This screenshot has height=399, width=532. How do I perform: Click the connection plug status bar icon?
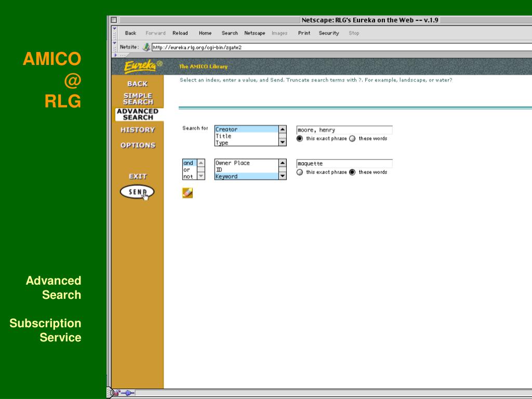(128, 393)
